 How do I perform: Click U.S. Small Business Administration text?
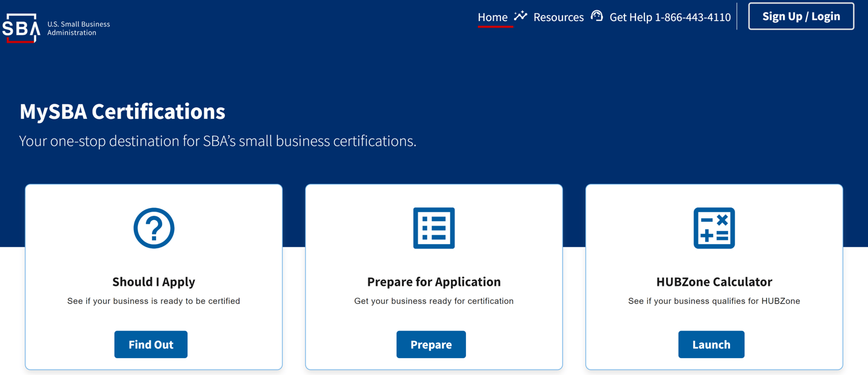pyautogui.click(x=78, y=28)
